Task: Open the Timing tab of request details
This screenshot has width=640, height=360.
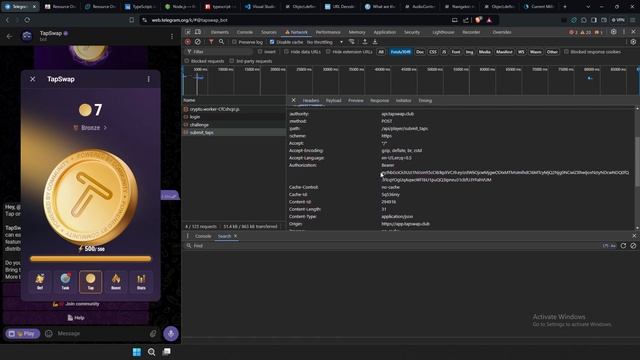Action: click(x=425, y=100)
